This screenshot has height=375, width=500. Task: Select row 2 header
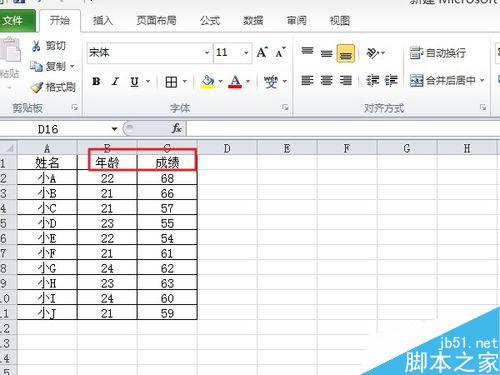8,178
